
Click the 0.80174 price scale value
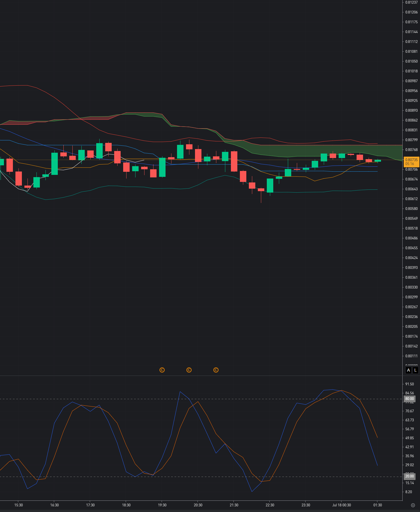pos(411,336)
